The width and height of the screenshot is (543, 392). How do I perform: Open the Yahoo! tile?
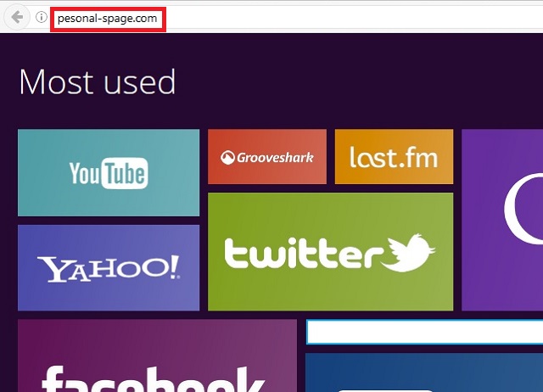click(x=109, y=267)
